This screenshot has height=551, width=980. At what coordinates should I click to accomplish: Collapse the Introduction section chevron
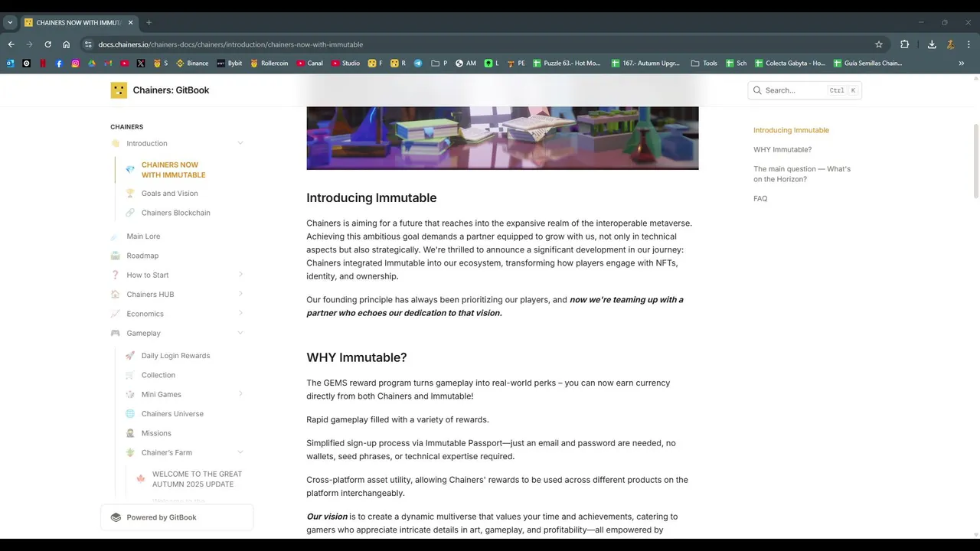click(240, 143)
